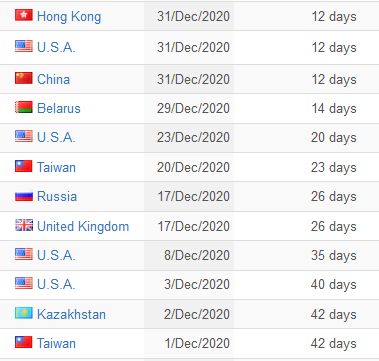
Task: Click the Belarus flag icon
Action: coord(24,107)
